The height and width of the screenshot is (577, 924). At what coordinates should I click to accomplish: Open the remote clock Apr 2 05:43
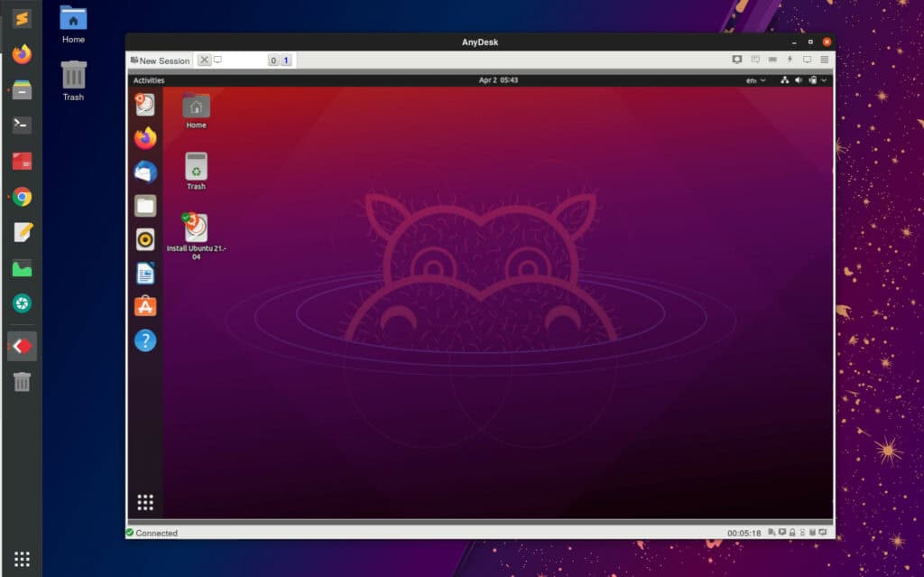coord(498,80)
